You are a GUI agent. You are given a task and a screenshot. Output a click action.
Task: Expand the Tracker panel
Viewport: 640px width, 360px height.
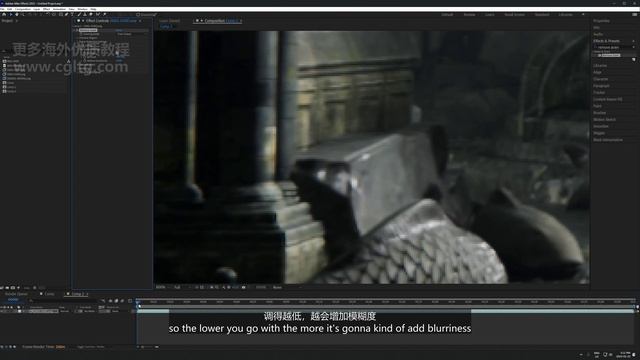599,93
